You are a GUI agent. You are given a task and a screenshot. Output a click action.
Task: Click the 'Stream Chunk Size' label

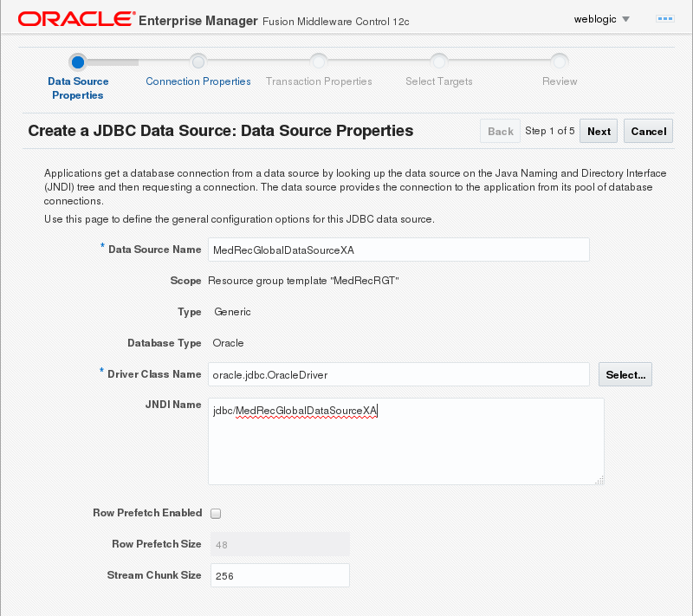[154, 575]
